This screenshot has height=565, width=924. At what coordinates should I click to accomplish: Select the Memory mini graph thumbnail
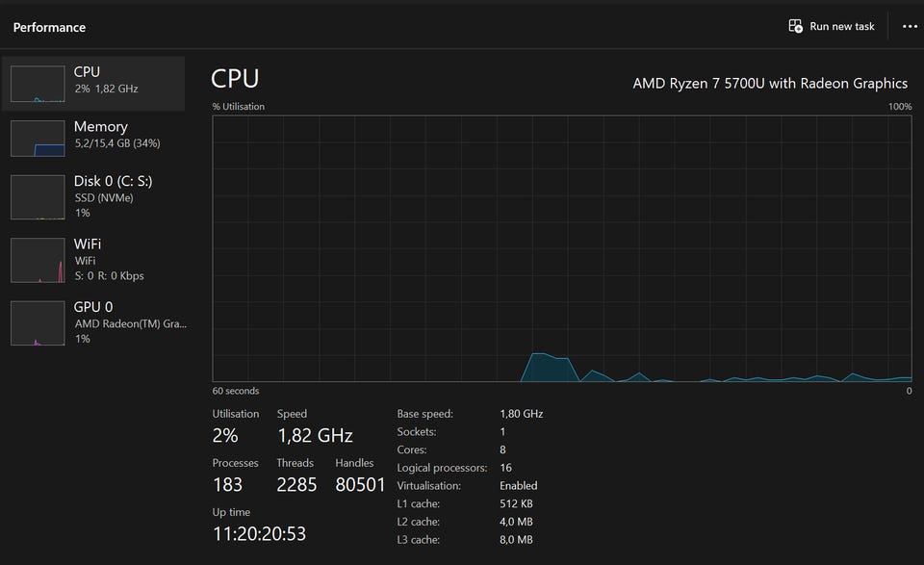pyautogui.click(x=38, y=139)
